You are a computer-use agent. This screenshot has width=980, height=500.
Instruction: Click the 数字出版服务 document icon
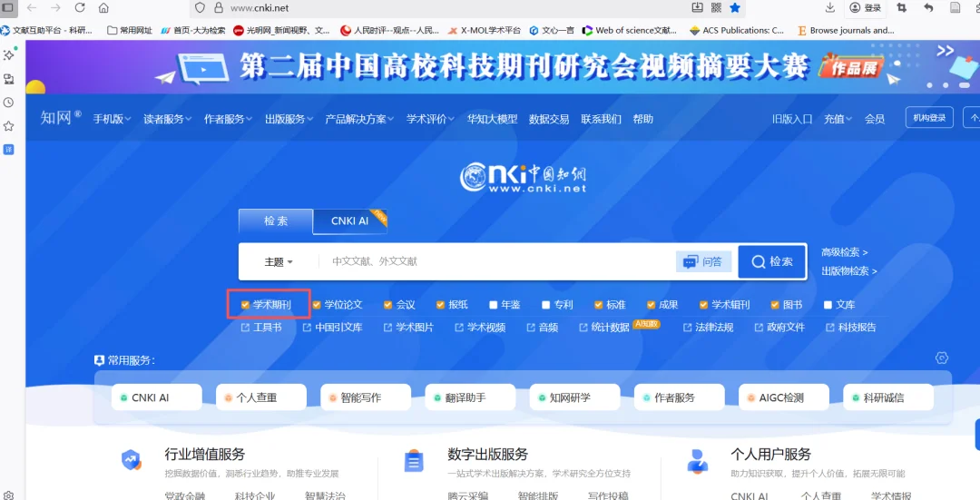(x=413, y=461)
